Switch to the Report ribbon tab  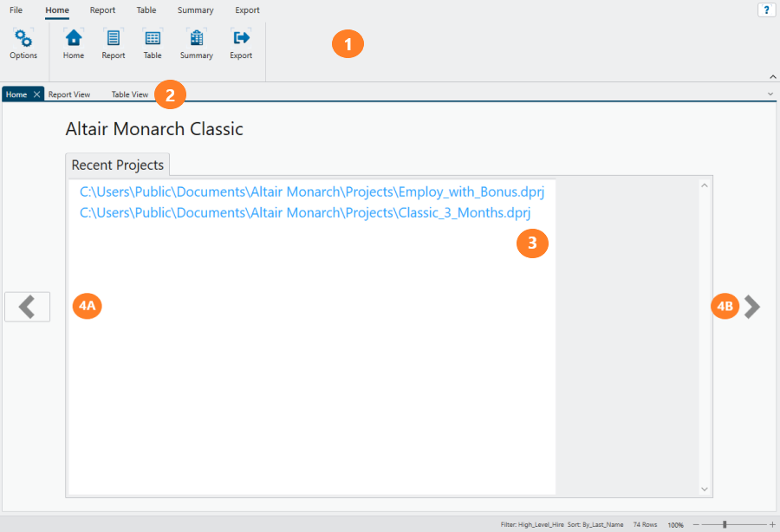102,10
